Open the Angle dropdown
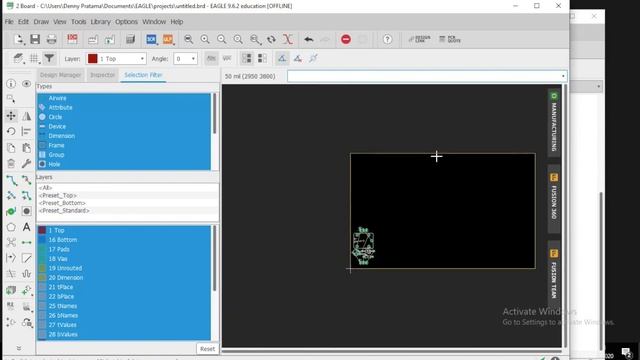 (x=185, y=59)
